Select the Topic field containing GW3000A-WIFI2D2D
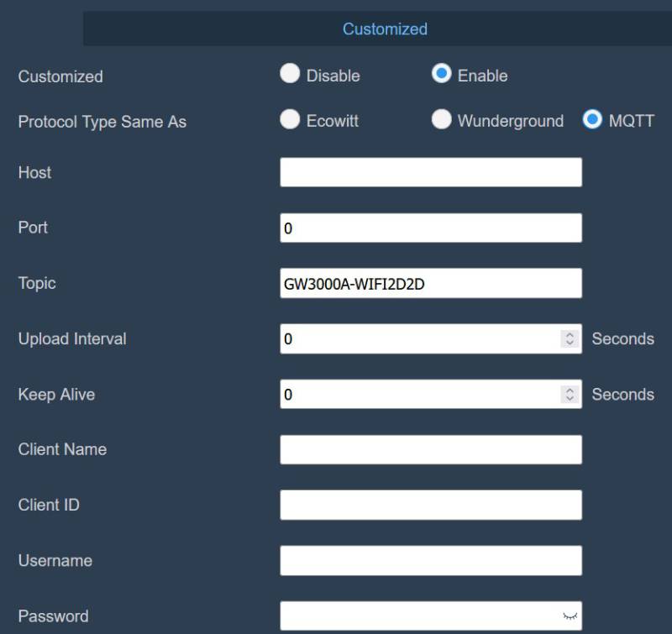The height and width of the screenshot is (634, 672). point(430,283)
